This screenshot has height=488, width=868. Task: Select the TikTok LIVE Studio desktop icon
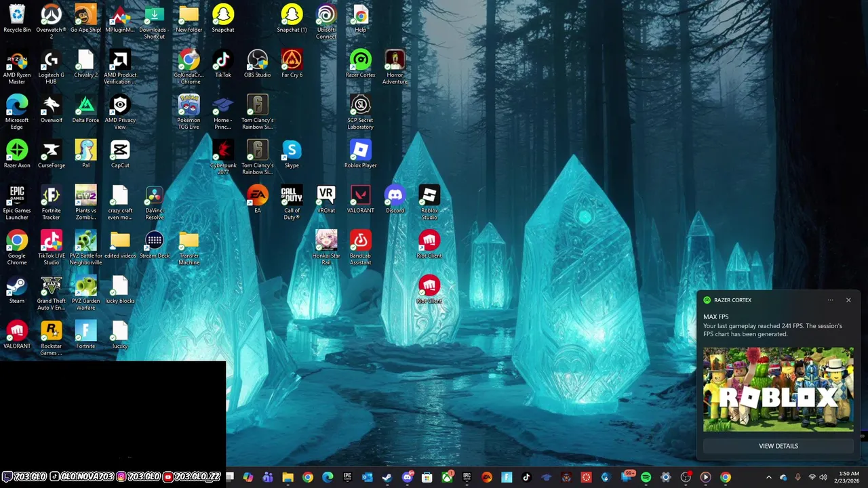coord(51,247)
